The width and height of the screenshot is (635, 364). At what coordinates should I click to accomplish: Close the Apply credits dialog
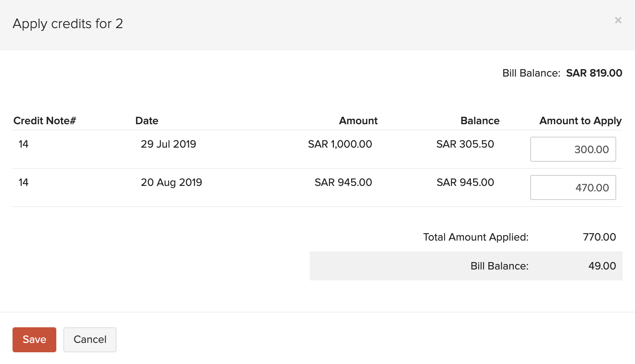pos(618,20)
